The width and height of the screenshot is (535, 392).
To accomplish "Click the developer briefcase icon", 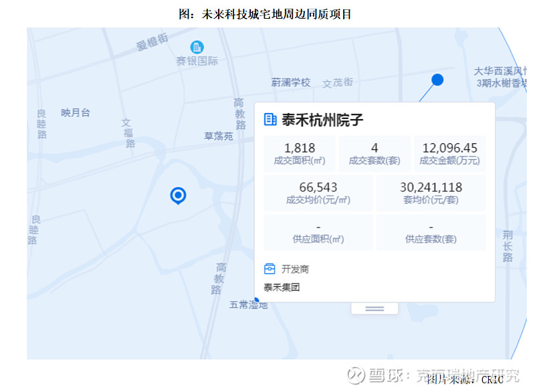I will coord(270,269).
